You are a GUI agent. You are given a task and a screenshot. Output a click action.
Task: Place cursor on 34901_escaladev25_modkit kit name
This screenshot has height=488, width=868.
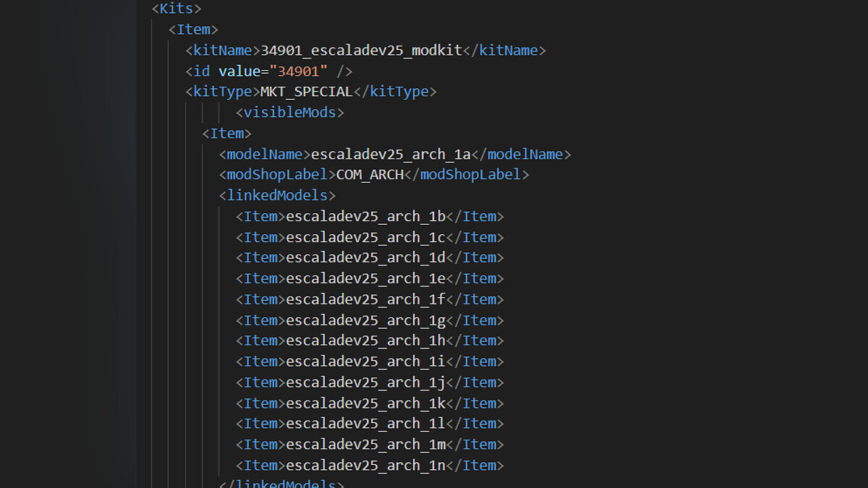(361, 51)
